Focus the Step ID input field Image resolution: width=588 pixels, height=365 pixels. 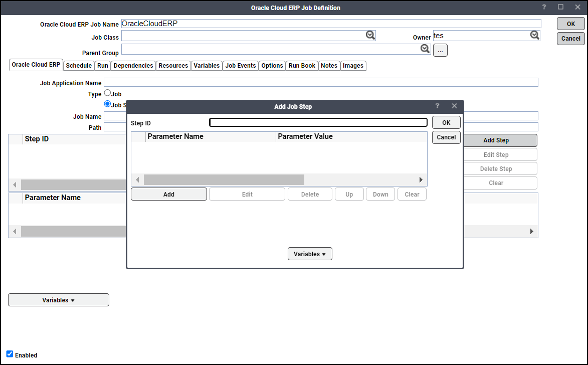(318, 122)
